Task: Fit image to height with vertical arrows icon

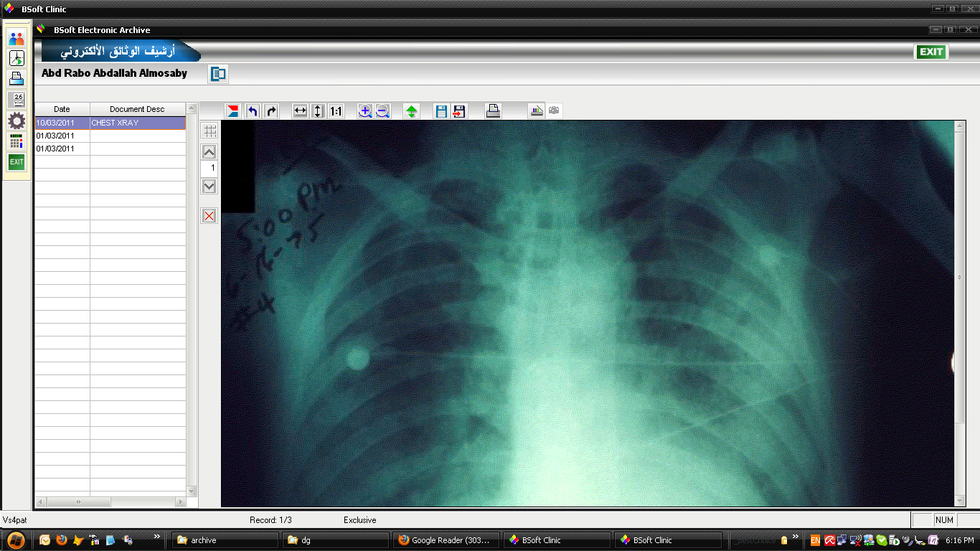Action: (319, 111)
